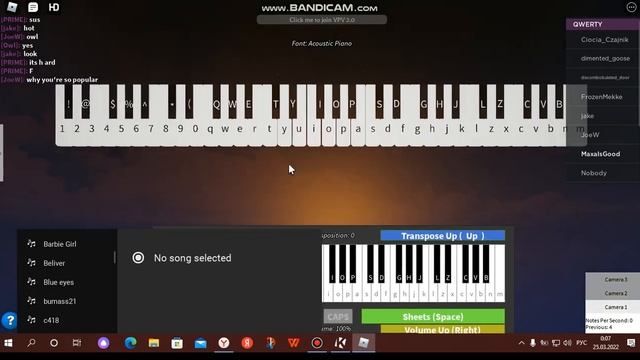Click the QWERTY player list header
Screen dimensions: 640x360
coord(603,24)
